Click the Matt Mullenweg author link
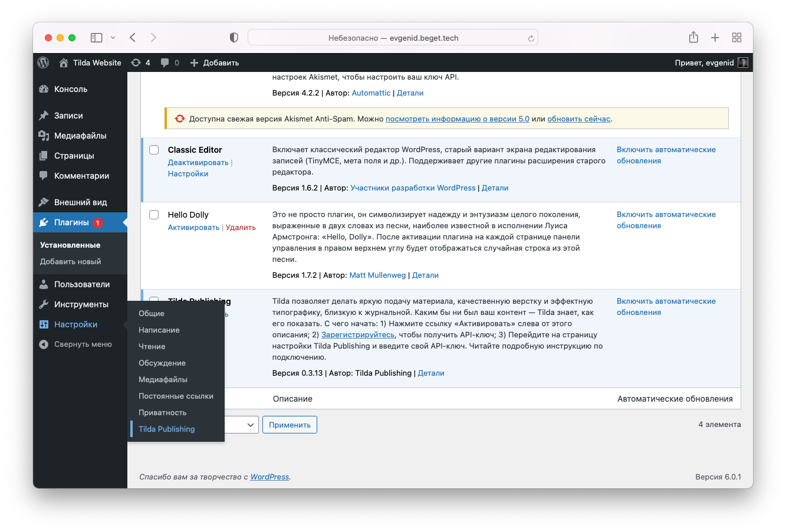786x532 pixels. (378, 275)
